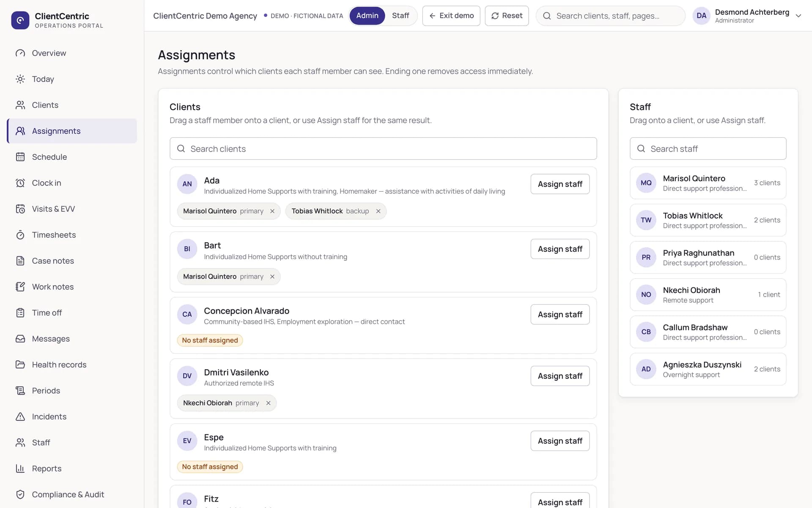Click the Periods ledger icon
Viewport: 812px width, 508px height.
click(20, 391)
